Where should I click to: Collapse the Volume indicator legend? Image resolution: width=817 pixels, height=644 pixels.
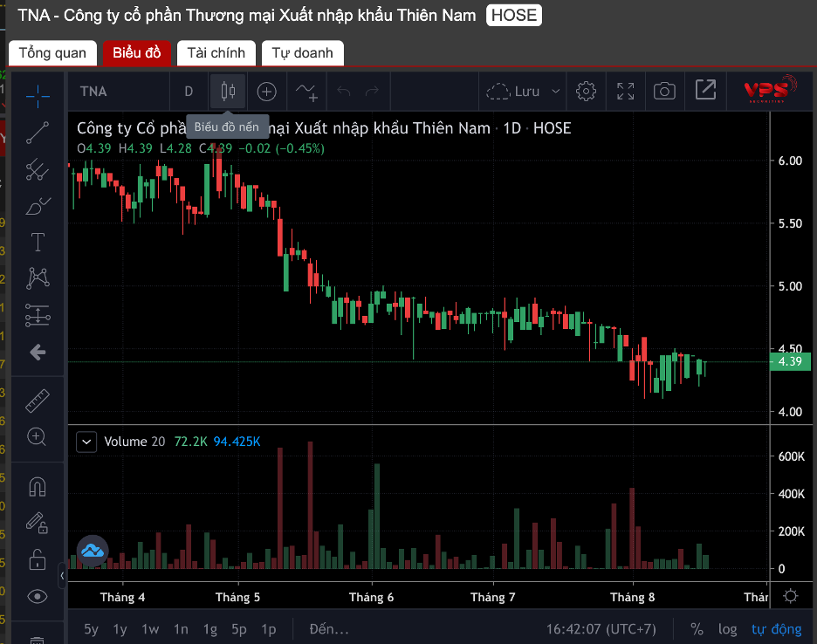point(86,442)
